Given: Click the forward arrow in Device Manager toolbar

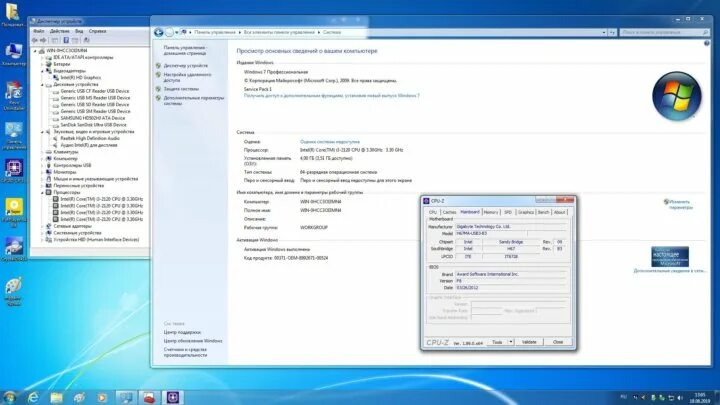Looking at the screenshot, I should (x=43, y=40).
